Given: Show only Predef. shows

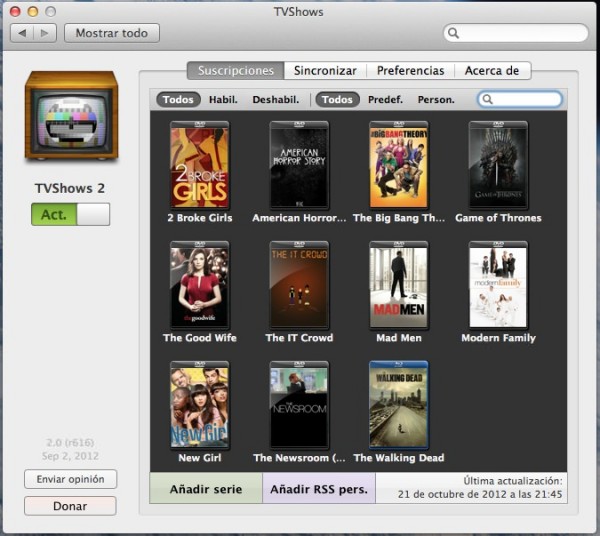Looking at the screenshot, I should pyautogui.click(x=385, y=100).
